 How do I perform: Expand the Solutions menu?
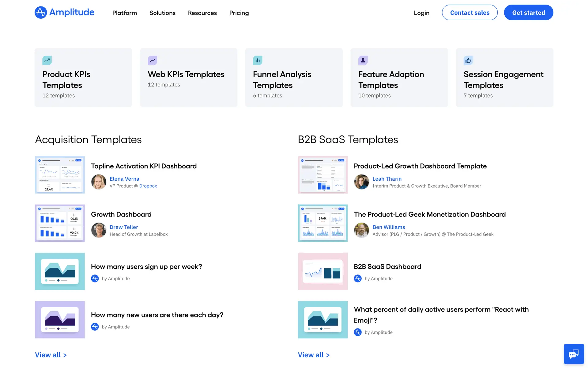162,13
